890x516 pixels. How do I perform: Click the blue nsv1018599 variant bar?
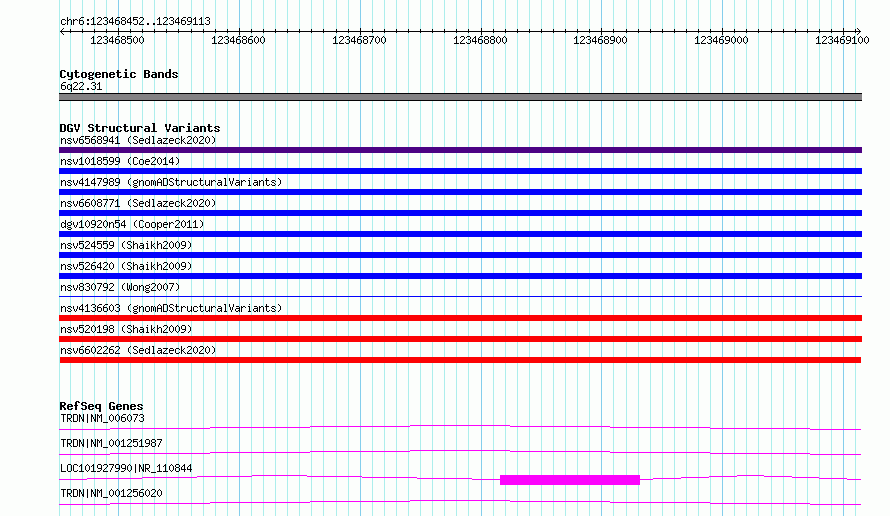(460, 171)
